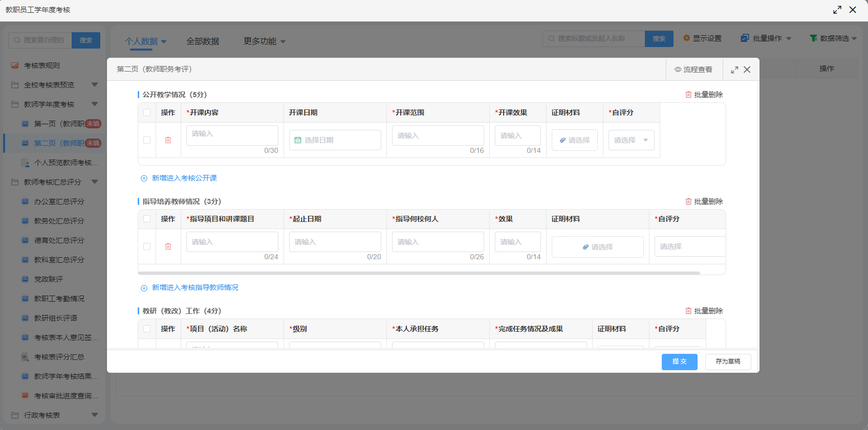Click the 提交 button
The height and width of the screenshot is (430, 868).
[x=679, y=361]
